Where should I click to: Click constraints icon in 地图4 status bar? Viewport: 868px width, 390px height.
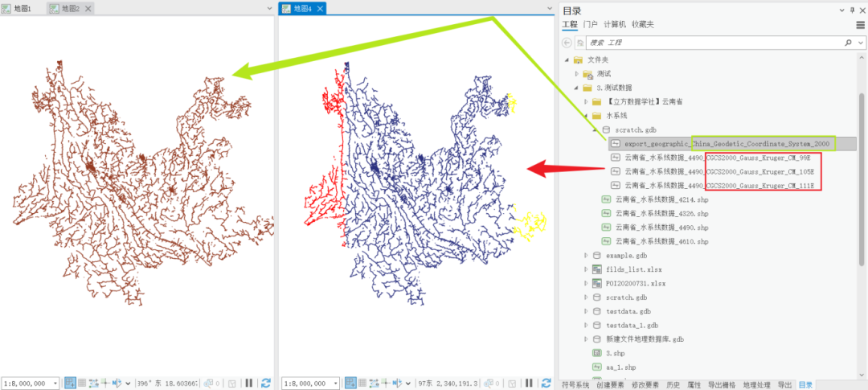[x=374, y=383]
